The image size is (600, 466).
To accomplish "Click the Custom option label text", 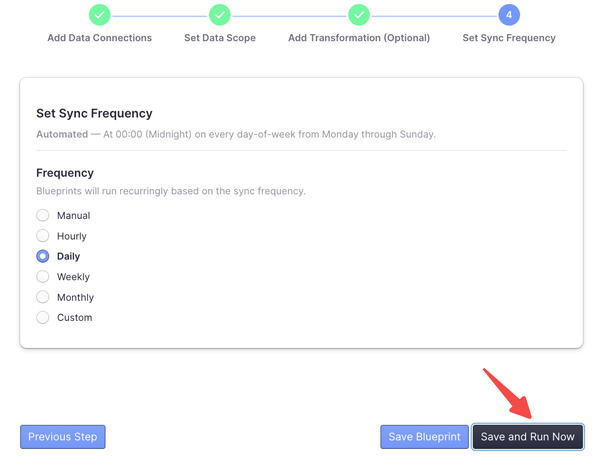I will point(75,318).
